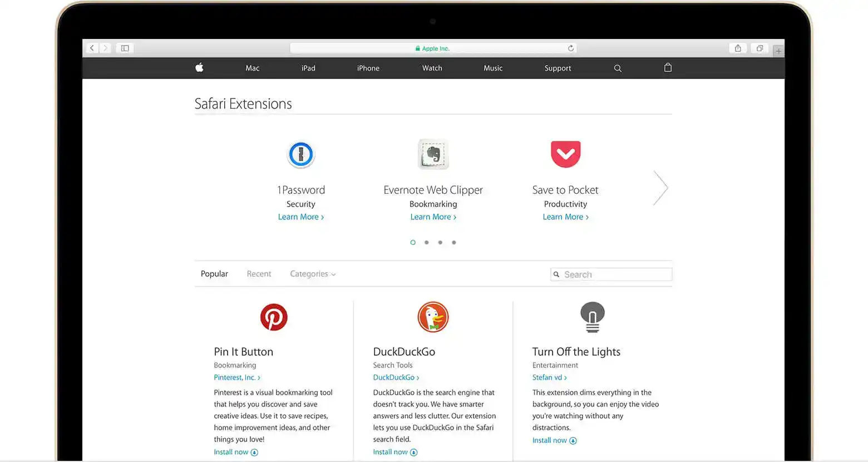The height and width of the screenshot is (462, 868).
Task: Select the third carousel page dot
Action: tap(440, 243)
